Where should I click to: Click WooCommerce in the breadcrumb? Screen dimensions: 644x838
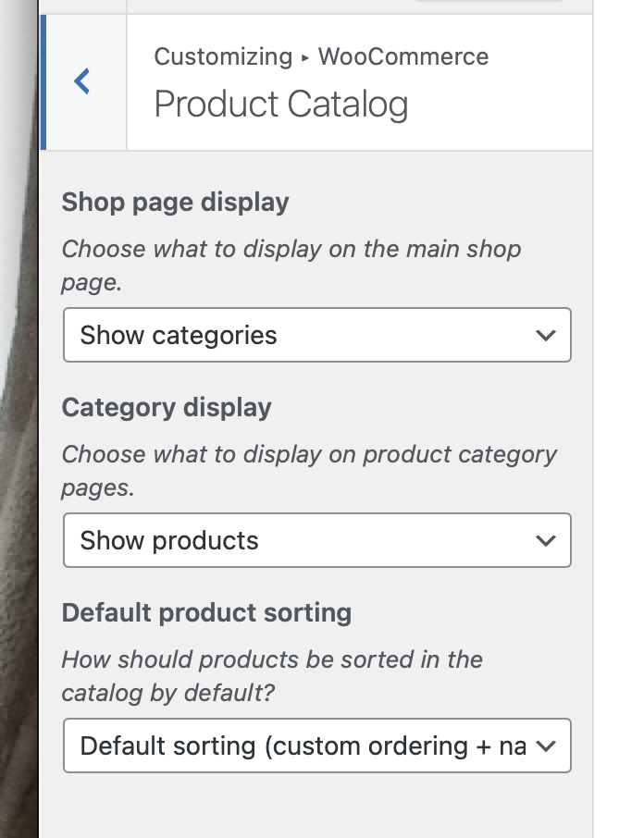(x=403, y=57)
